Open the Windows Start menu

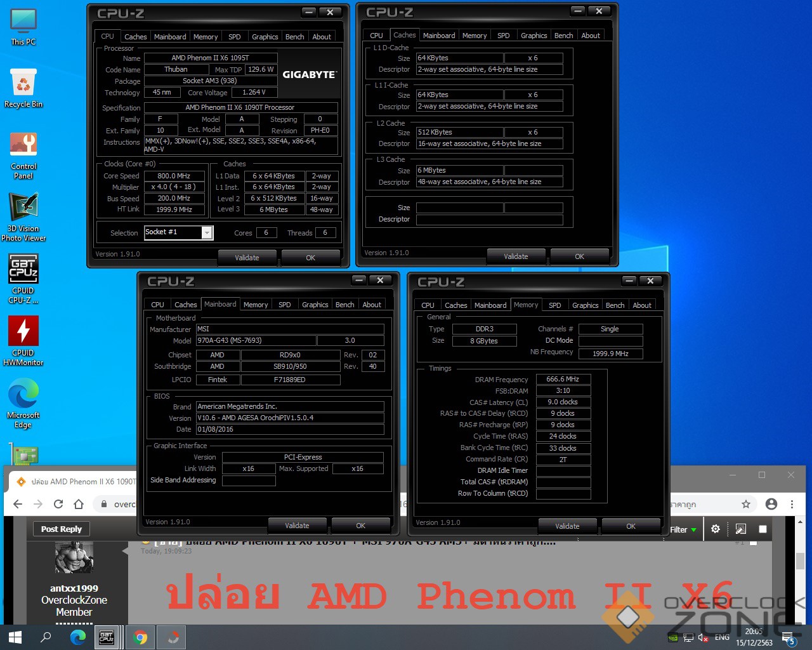[x=15, y=637]
